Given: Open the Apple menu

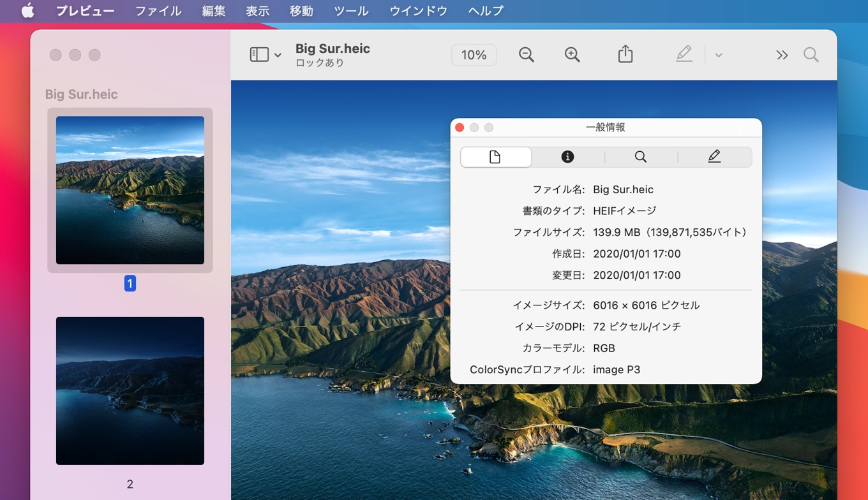Looking at the screenshot, I should [x=27, y=11].
